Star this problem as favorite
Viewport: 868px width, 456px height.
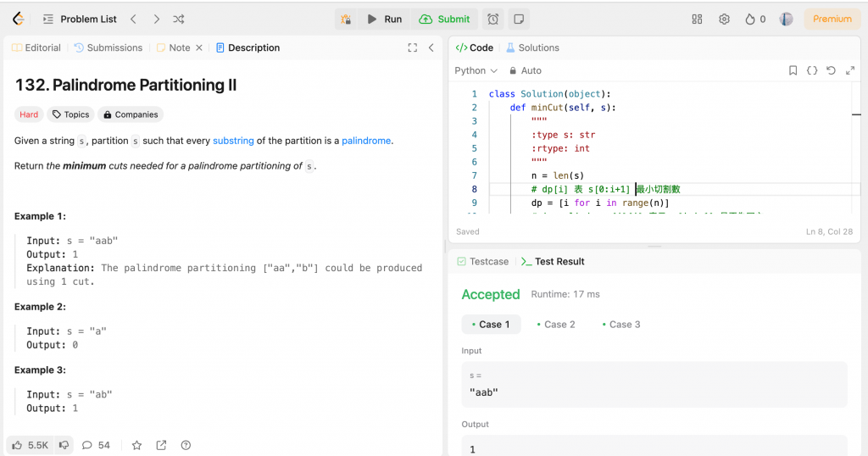pyautogui.click(x=136, y=445)
